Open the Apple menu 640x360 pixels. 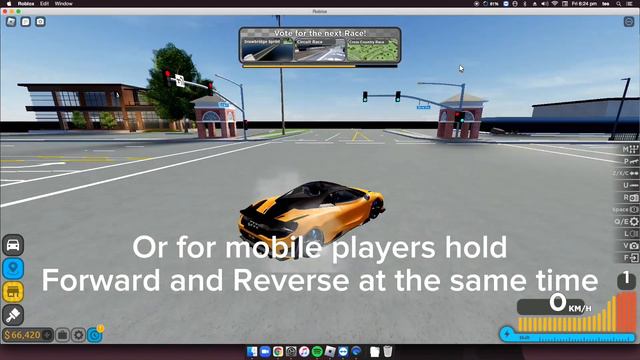[9, 4]
